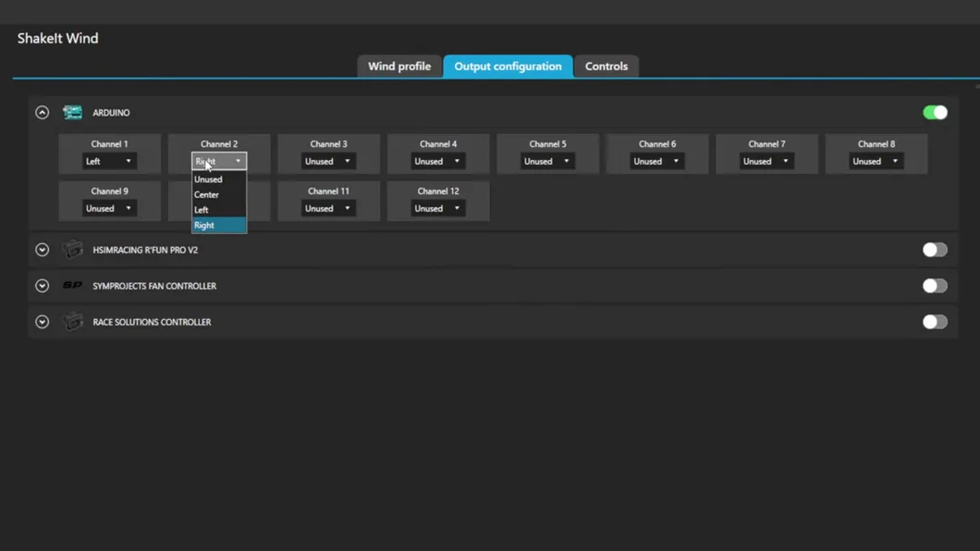
Task: Collapse the Arduino section
Action: click(x=42, y=113)
